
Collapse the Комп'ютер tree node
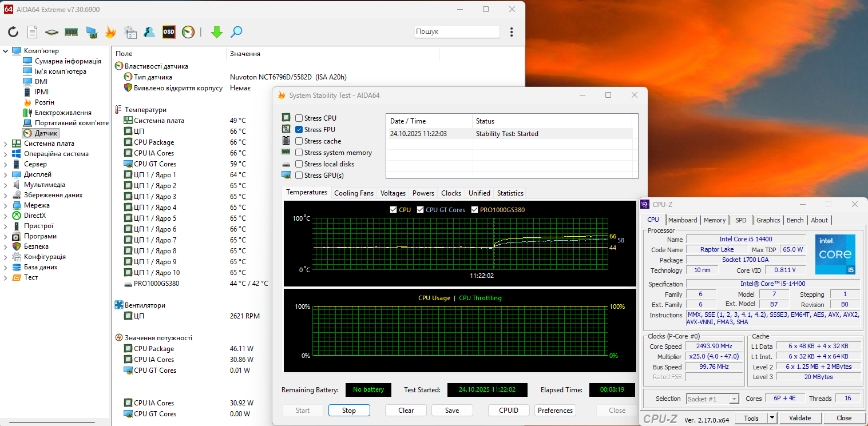(6, 51)
